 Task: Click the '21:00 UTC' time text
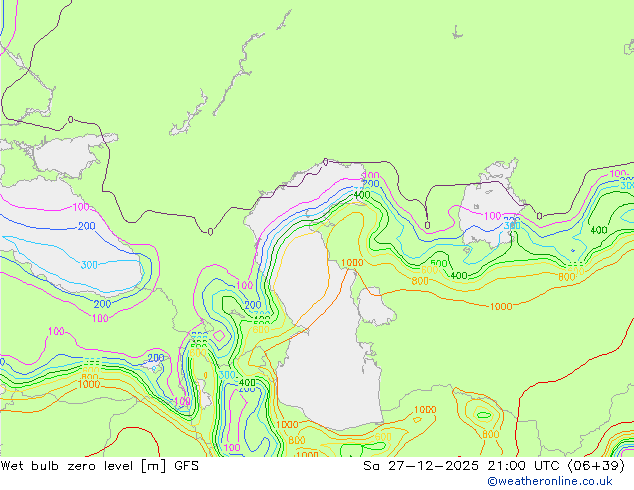pyautogui.click(x=525, y=466)
